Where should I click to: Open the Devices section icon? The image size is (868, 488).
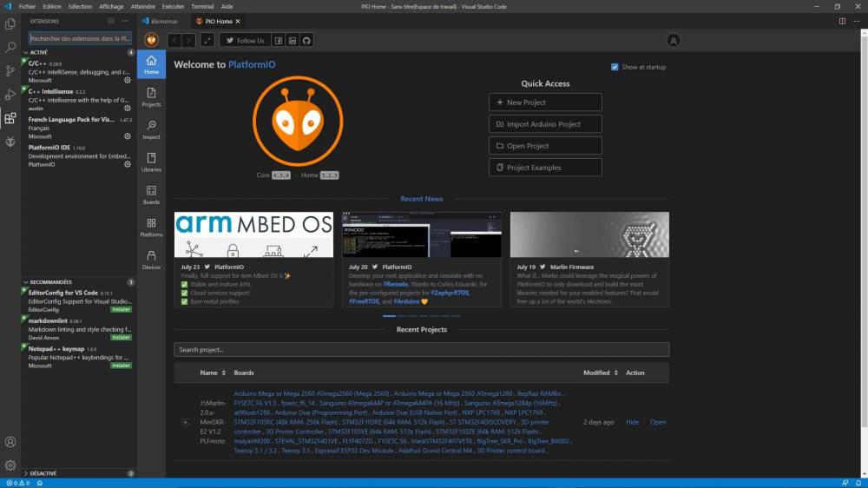[x=151, y=260]
